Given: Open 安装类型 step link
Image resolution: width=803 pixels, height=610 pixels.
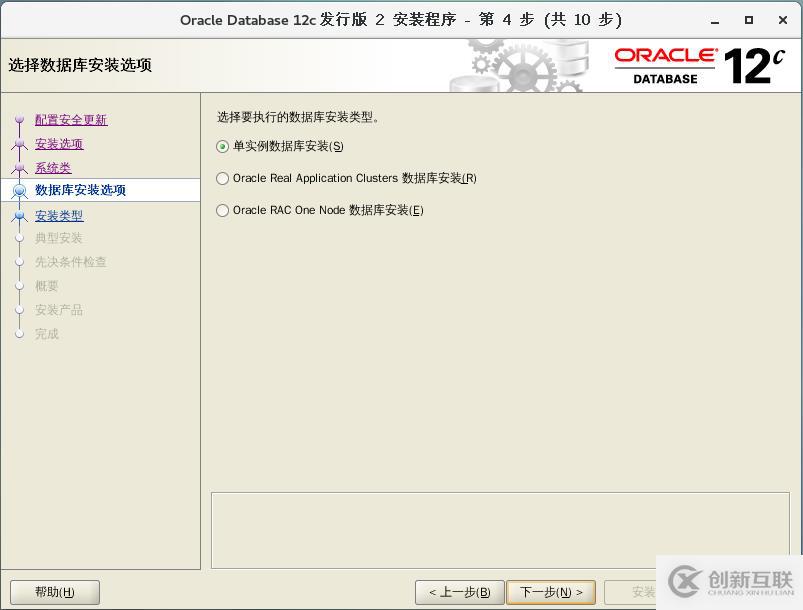Looking at the screenshot, I should tap(59, 216).
